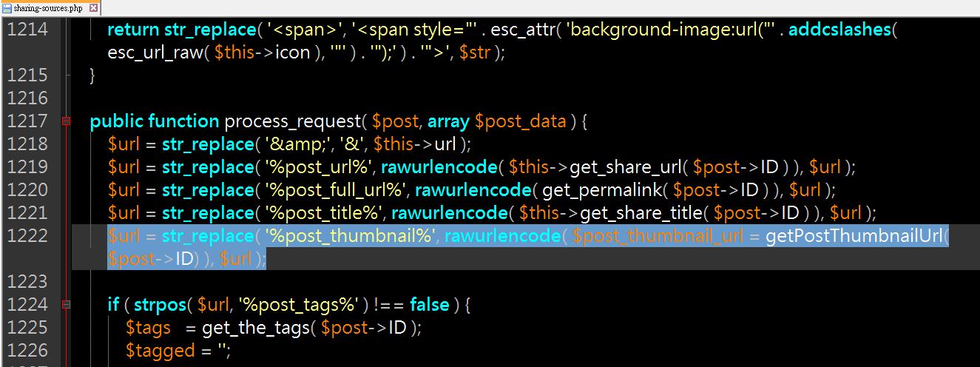Collapse the if strpos block on line 1224
980x367 pixels.
coord(67,304)
